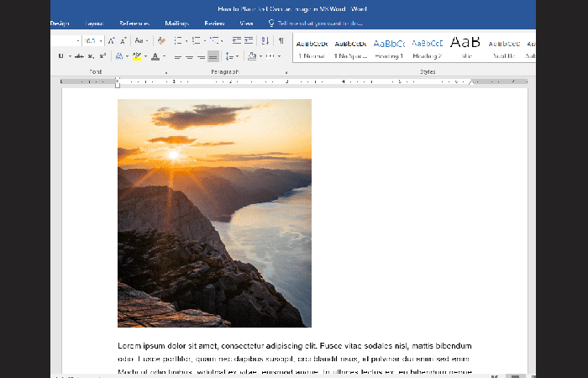Toggle show paragraph marks

[281, 40]
